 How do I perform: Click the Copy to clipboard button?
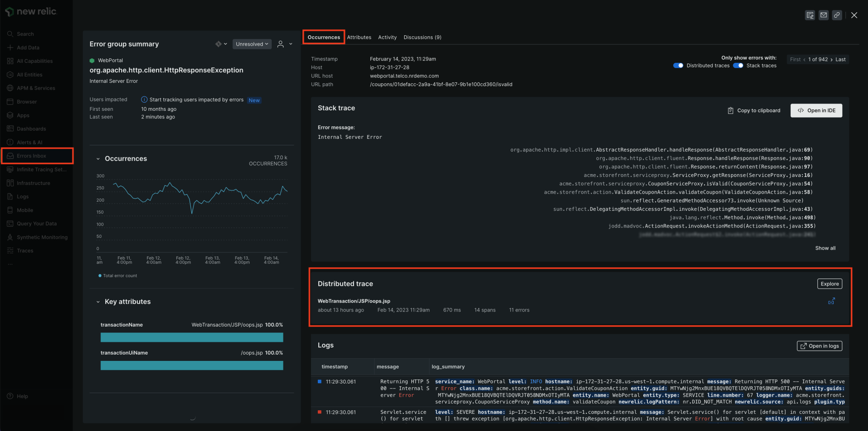point(754,110)
